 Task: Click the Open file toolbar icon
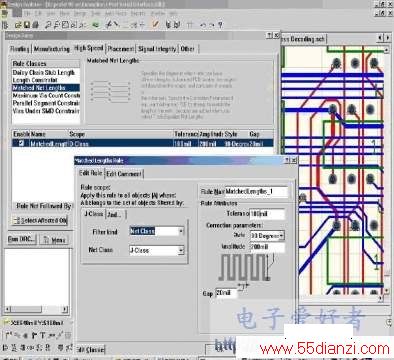(x=18, y=25)
